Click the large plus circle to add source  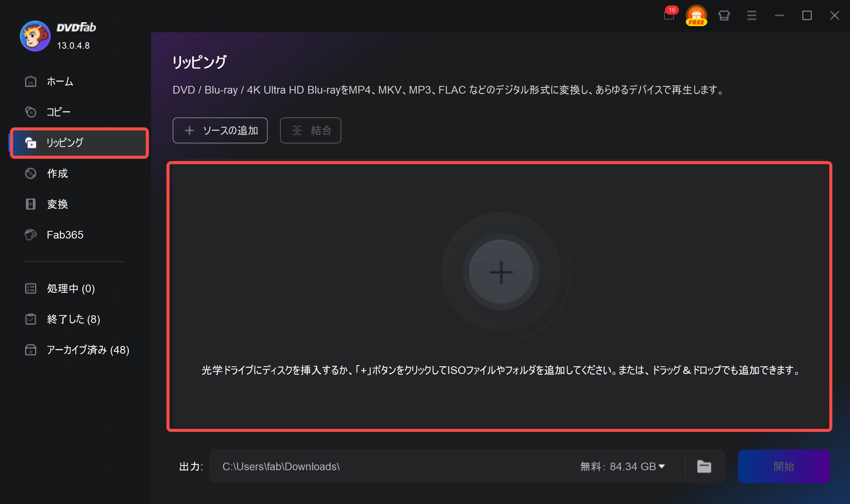[501, 272]
